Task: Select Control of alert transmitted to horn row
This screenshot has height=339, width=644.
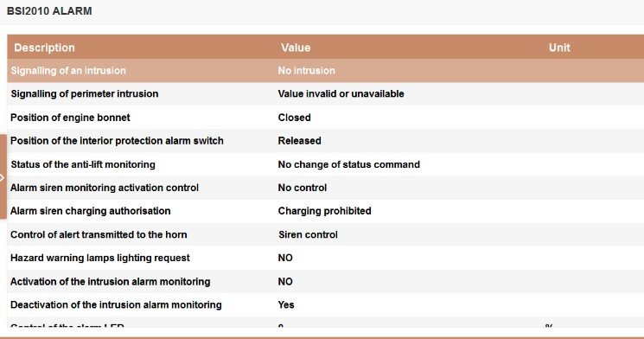Action: pyautogui.click(x=325, y=234)
